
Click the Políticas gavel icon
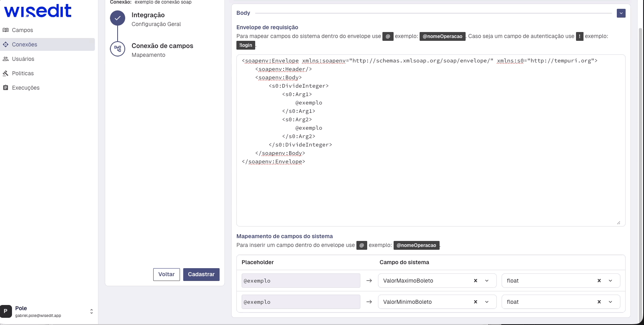point(6,73)
